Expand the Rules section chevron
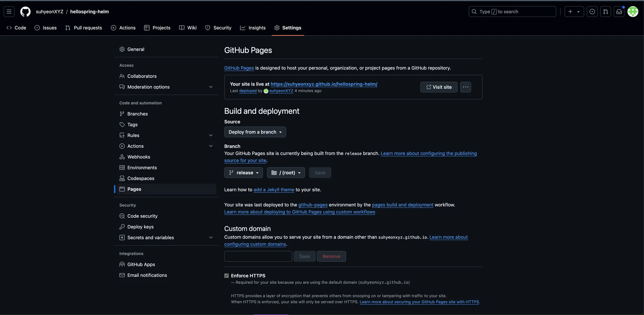The image size is (644, 315). [x=211, y=135]
